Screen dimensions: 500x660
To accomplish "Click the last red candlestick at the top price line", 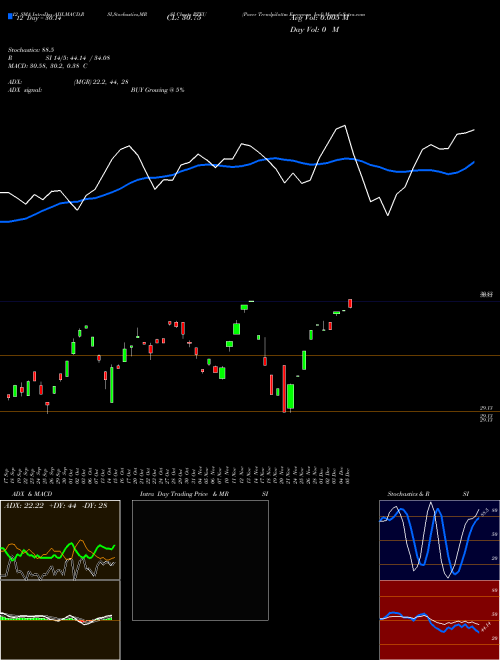I will (350, 303).
